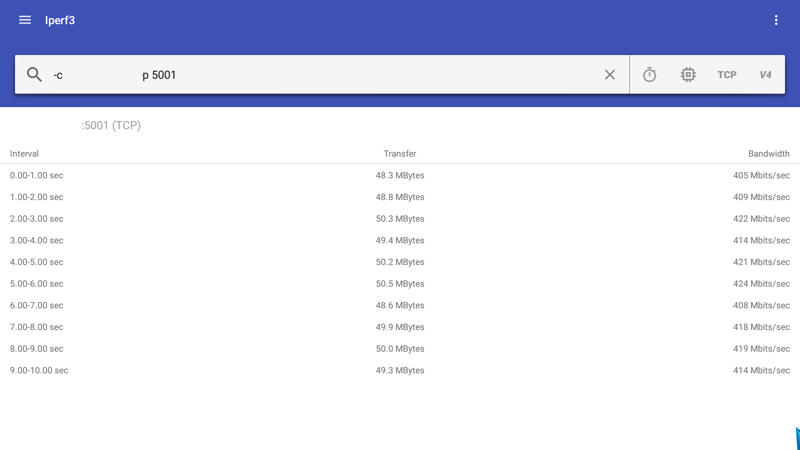Clear the command field with the X
Image resolution: width=800 pixels, height=450 pixels.
click(x=610, y=75)
